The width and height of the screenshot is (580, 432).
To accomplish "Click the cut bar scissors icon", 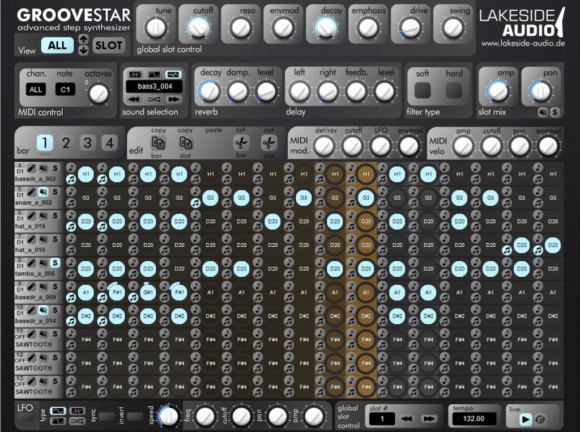I will [242, 143].
